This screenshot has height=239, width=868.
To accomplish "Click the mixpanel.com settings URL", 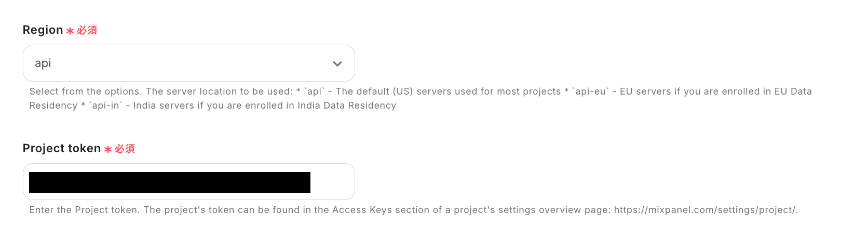I will point(706,210).
